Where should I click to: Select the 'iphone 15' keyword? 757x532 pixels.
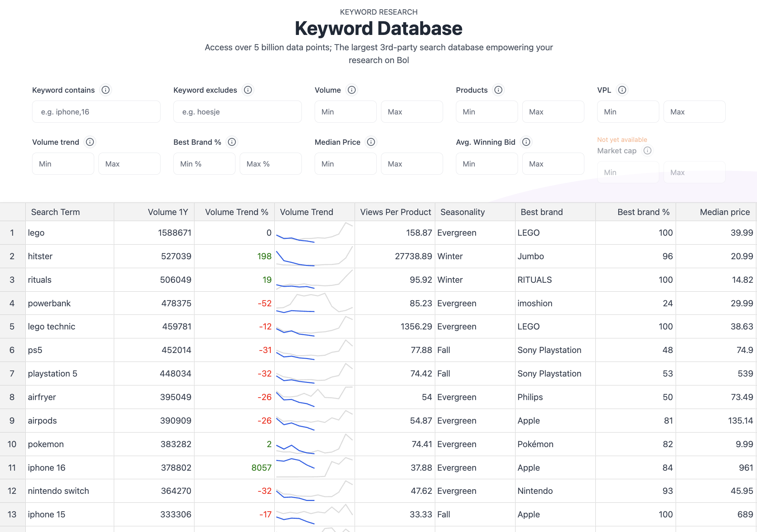(x=70, y=515)
